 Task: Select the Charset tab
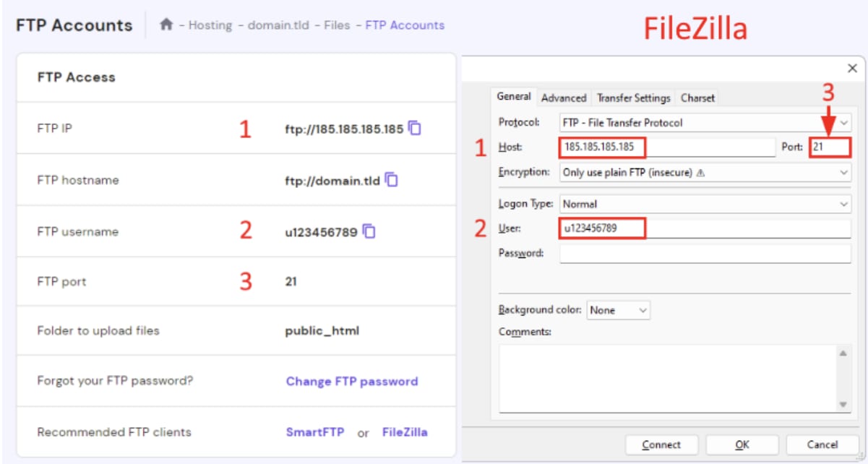coord(697,98)
